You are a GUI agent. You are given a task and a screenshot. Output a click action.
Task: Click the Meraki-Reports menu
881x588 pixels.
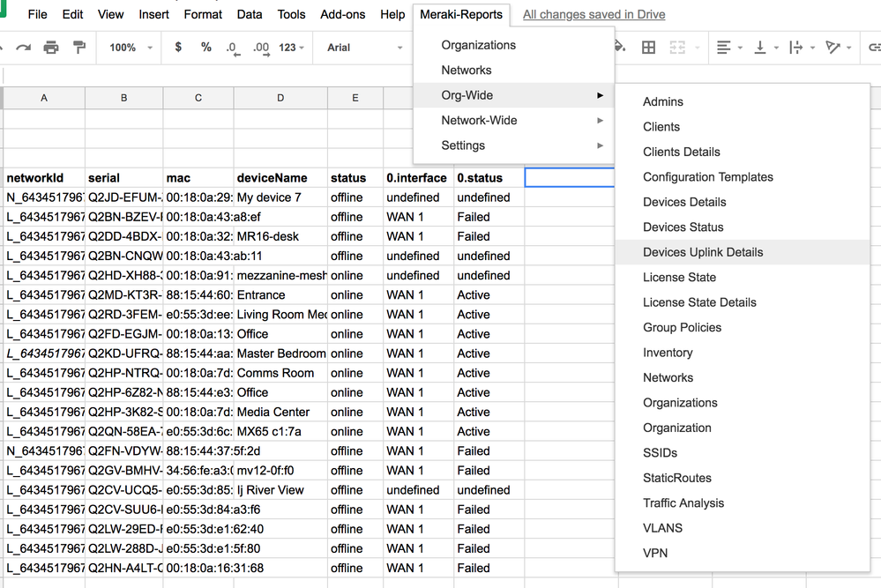461,15
